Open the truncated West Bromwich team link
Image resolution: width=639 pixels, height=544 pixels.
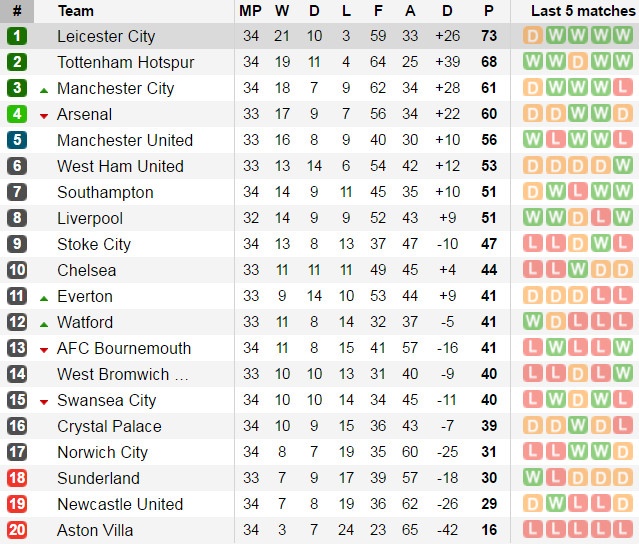122,374
